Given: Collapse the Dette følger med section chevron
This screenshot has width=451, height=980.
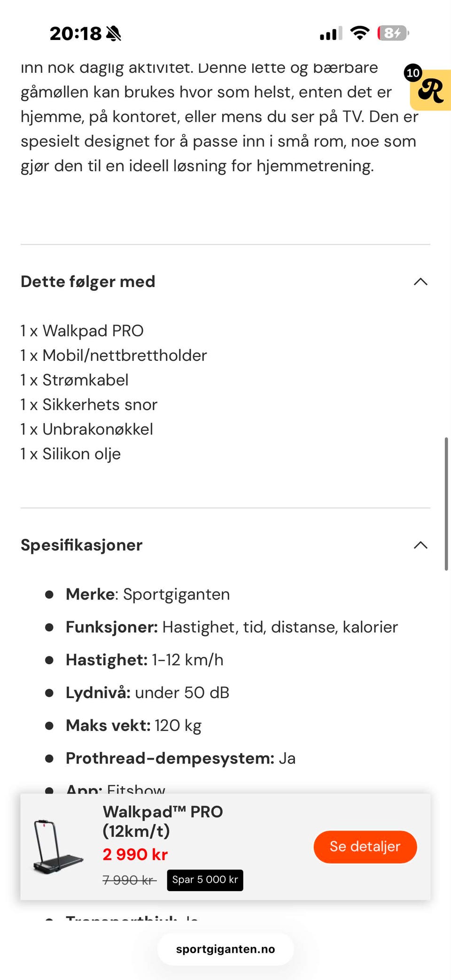Looking at the screenshot, I should pos(420,281).
